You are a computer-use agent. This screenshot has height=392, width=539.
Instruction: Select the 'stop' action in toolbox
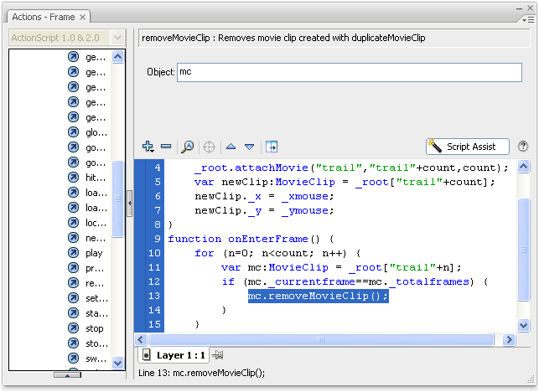95,328
